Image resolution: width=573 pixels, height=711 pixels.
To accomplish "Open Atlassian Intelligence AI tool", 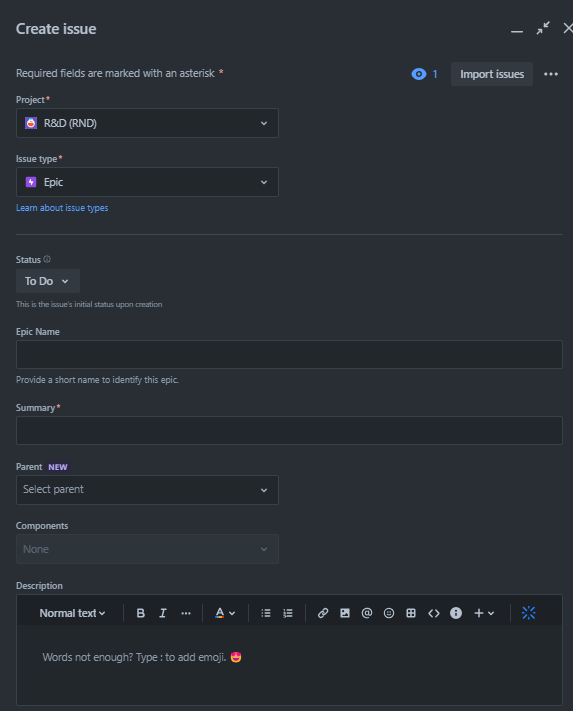I will click(529, 613).
